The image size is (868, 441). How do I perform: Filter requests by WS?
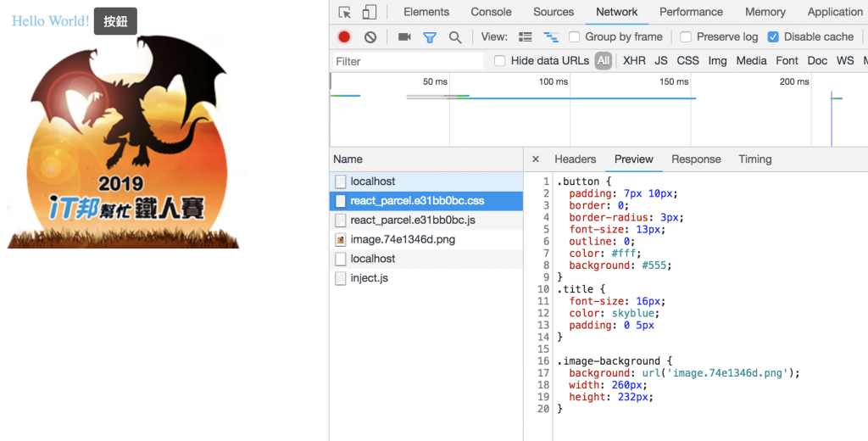click(x=845, y=61)
